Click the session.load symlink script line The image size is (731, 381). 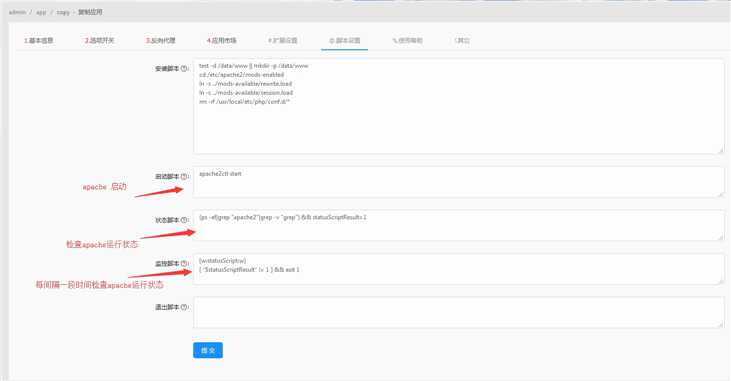(246, 93)
